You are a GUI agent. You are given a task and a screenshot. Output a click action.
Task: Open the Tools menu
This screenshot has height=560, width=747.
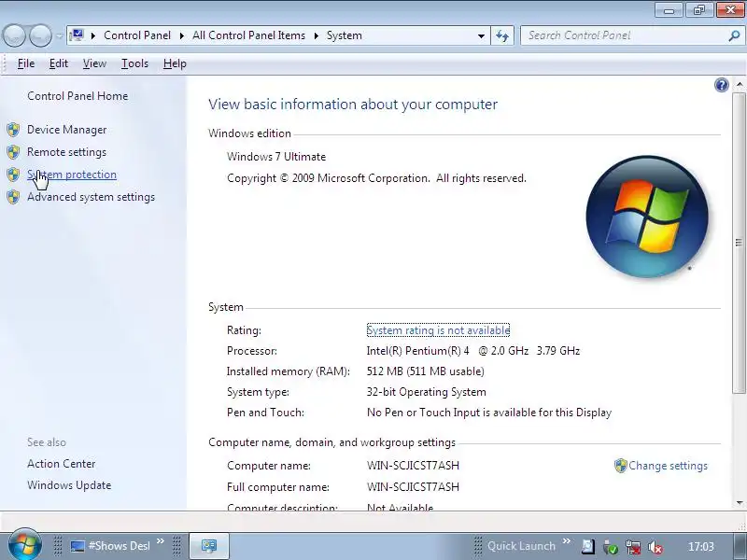(134, 63)
